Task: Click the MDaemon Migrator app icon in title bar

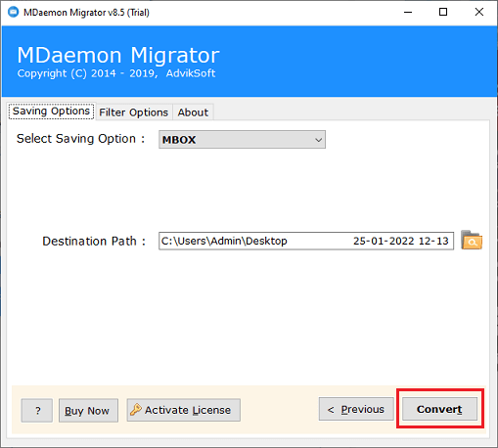Action: point(14,12)
